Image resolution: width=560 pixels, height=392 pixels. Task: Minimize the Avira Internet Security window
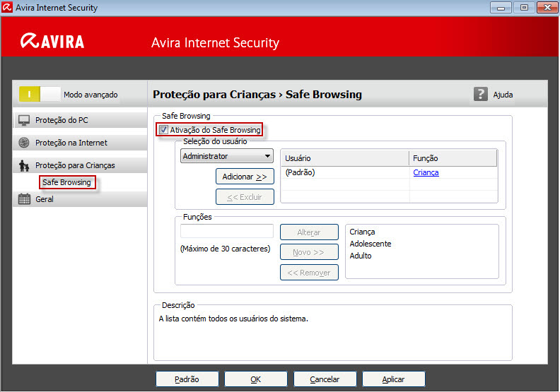(x=501, y=7)
